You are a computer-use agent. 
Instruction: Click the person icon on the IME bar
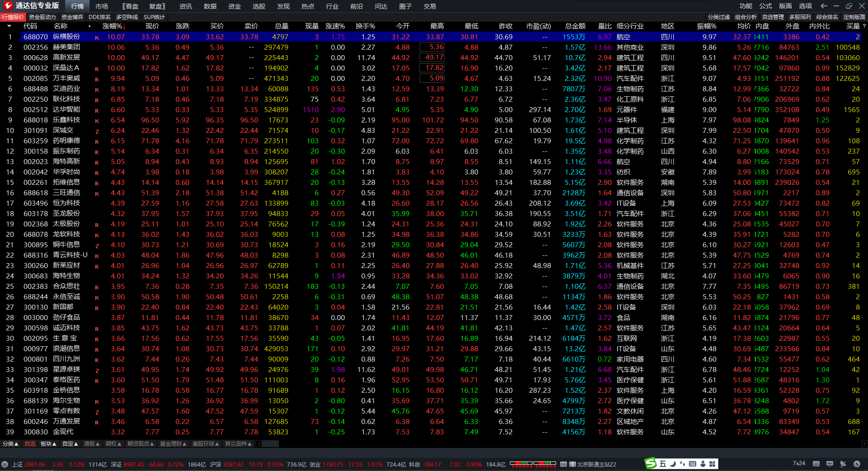click(703, 464)
